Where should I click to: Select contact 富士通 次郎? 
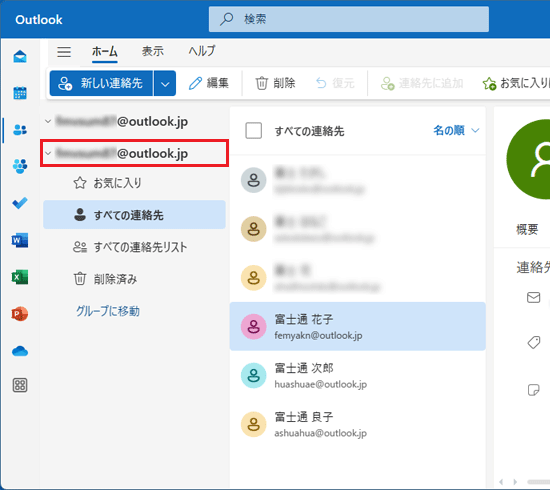point(357,375)
